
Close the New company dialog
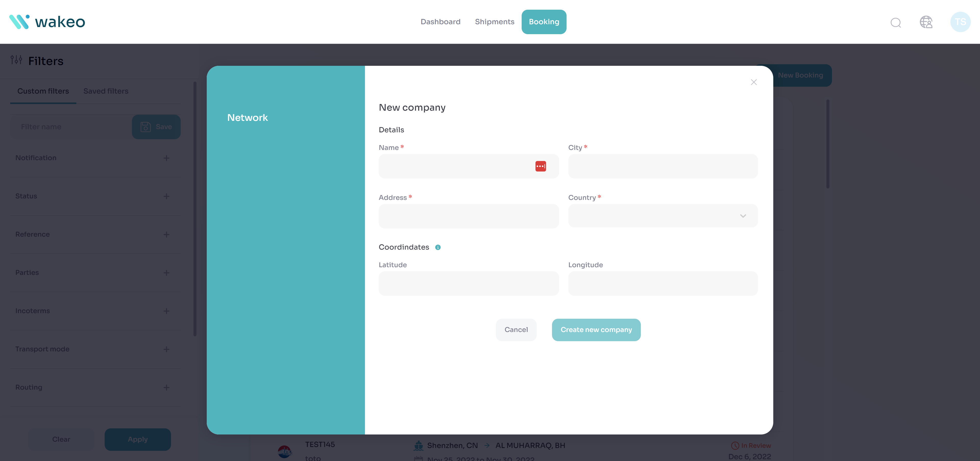pyautogui.click(x=753, y=82)
